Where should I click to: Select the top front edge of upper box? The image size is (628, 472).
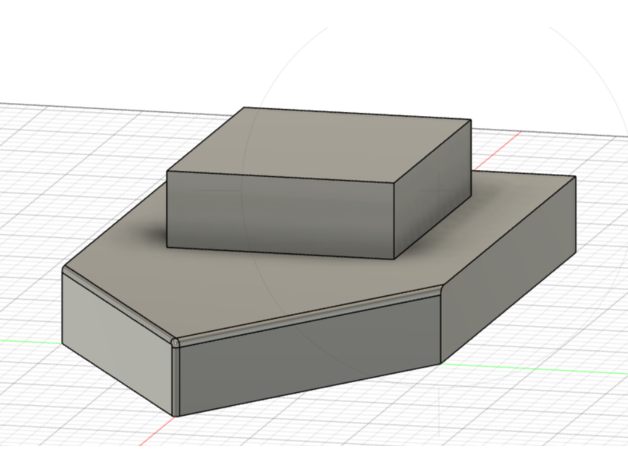tap(280, 178)
